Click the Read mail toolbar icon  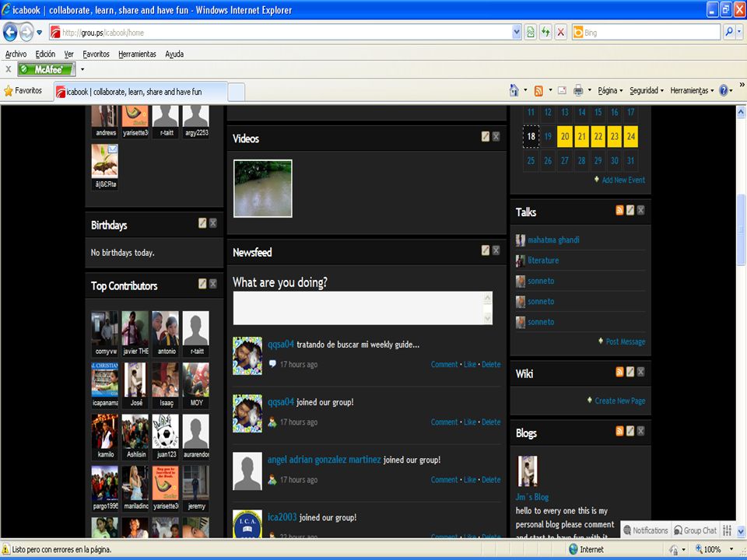point(562,90)
